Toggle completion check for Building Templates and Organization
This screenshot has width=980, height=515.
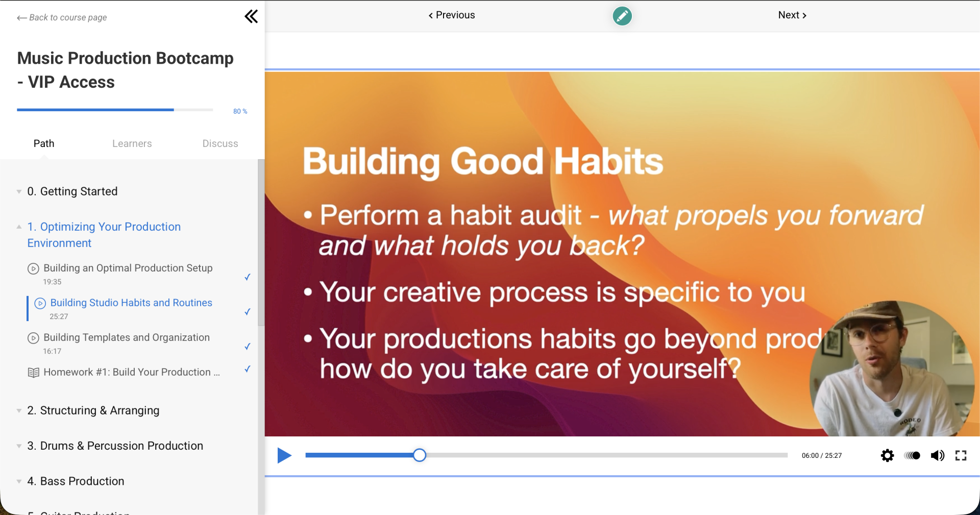point(247,347)
